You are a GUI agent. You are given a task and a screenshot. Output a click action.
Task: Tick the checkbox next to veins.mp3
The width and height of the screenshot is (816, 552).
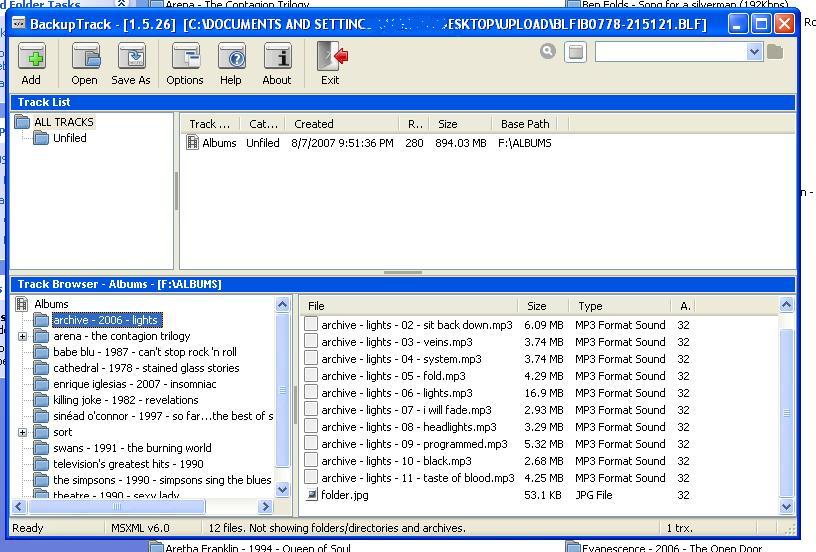coord(311,342)
